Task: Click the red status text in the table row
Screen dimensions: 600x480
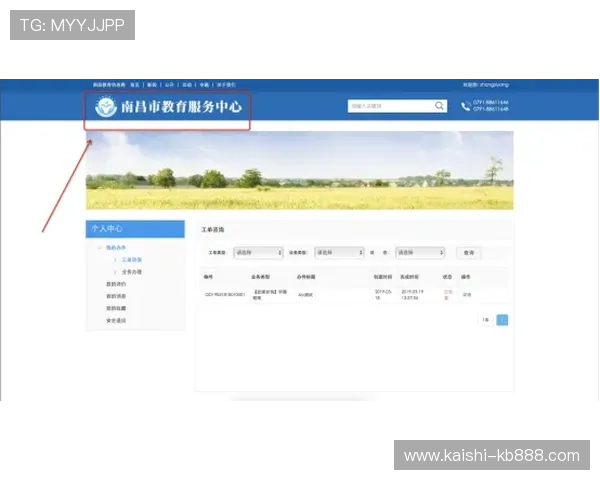Action: (x=448, y=295)
